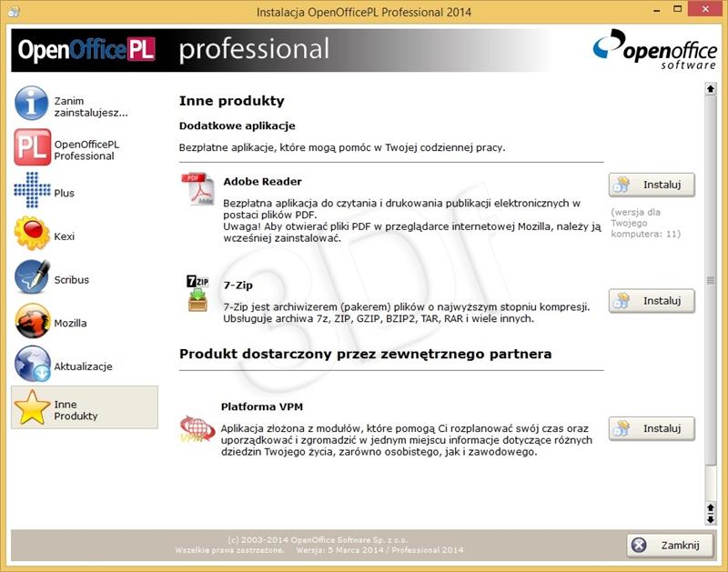
Task: Close the window with the red X
Action: pyautogui.click(x=705, y=9)
